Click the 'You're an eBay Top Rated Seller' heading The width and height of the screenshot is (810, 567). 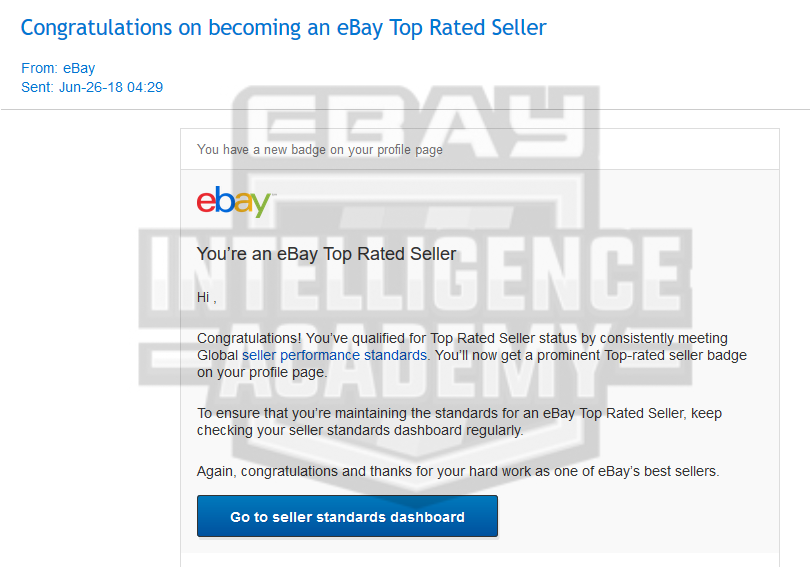pos(326,254)
